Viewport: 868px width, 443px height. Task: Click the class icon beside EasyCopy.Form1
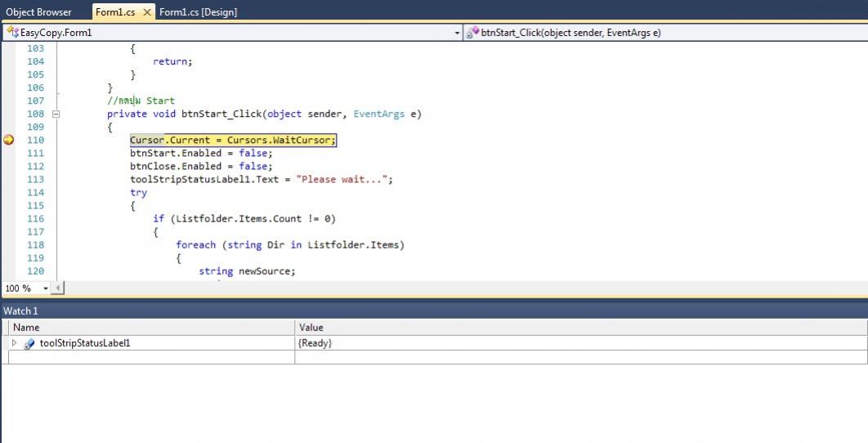point(12,33)
